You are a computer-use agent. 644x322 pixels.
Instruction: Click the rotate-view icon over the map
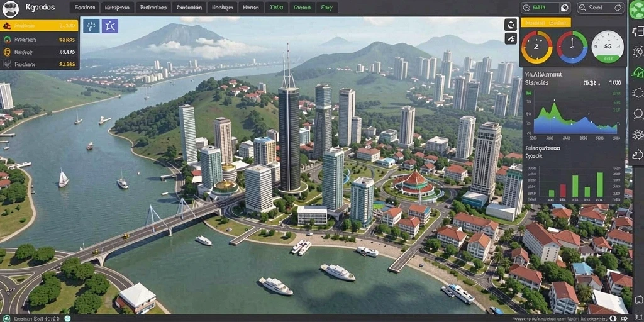511,25
